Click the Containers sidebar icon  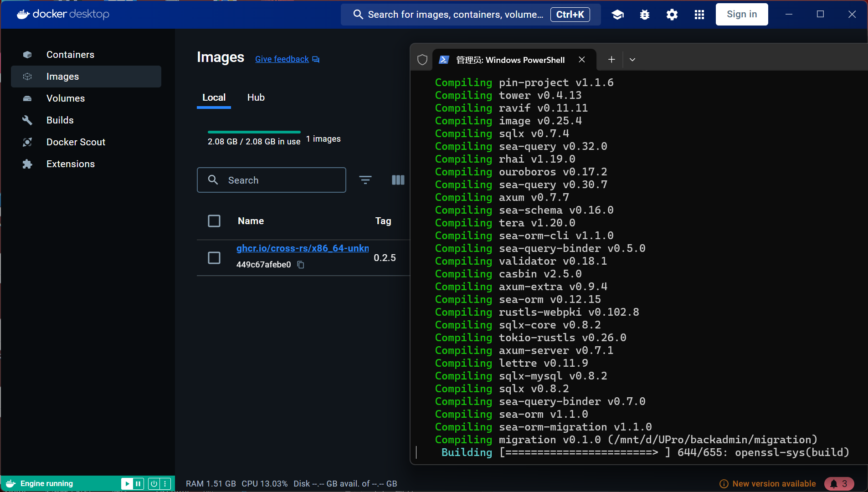pos(27,55)
